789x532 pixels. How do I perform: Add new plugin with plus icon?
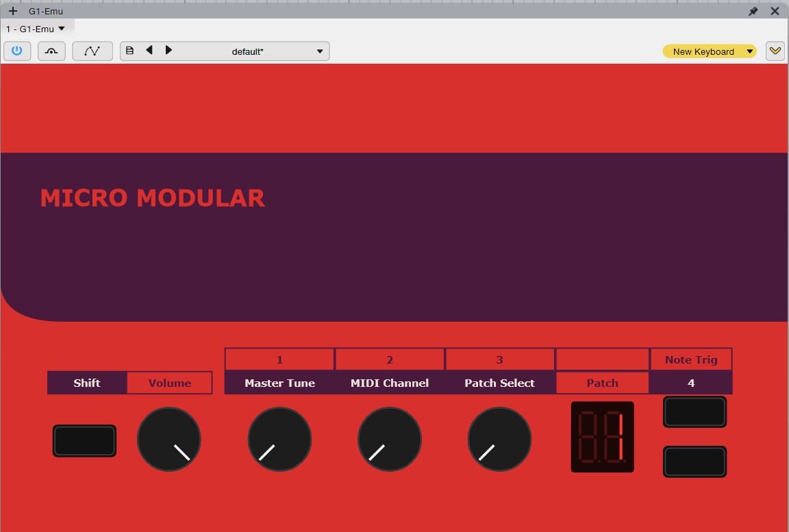[12, 11]
